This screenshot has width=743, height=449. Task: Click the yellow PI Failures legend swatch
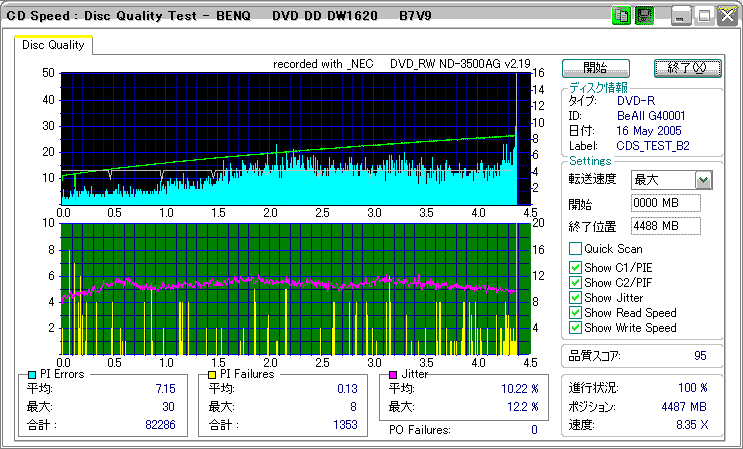point(211,374)
